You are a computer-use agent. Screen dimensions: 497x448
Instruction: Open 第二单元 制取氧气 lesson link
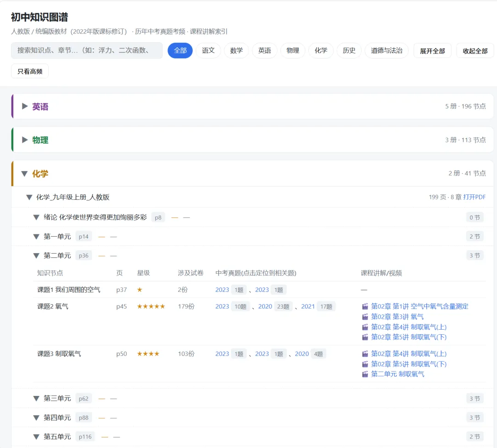(398, 374)
